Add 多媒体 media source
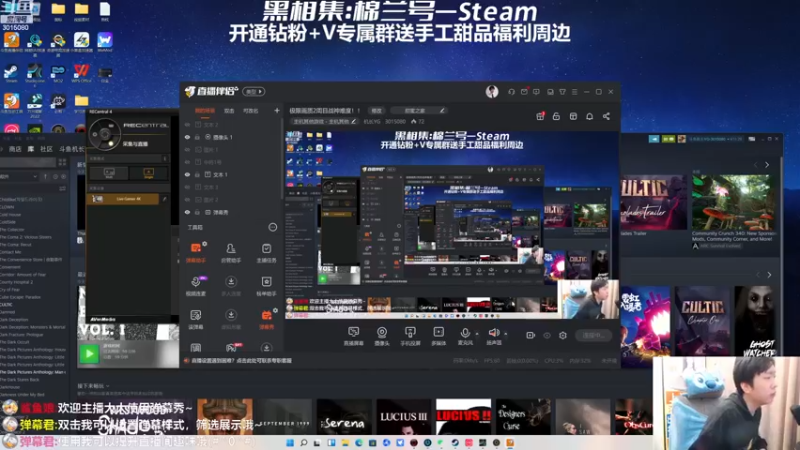800x450 pixels. coord(438,336)
